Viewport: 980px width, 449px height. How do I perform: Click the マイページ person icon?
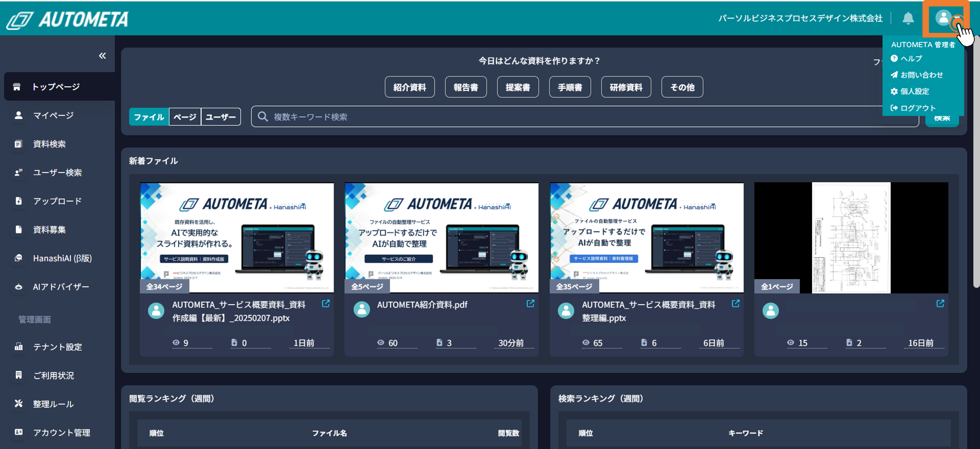pyautogui.click(x=18, y=115)
